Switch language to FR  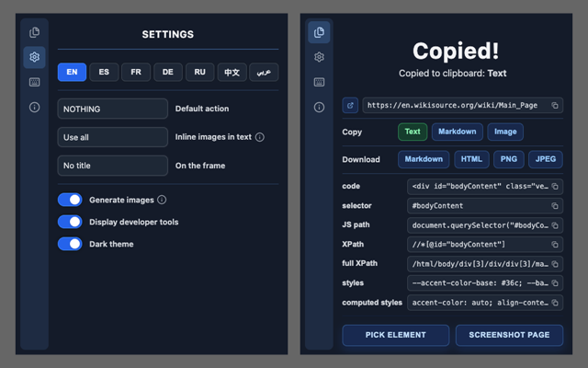click(x=136, y=72)
